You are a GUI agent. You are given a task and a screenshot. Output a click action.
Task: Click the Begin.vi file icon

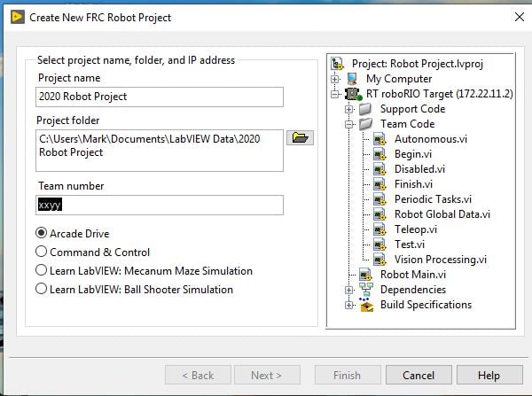coord(379,154)
